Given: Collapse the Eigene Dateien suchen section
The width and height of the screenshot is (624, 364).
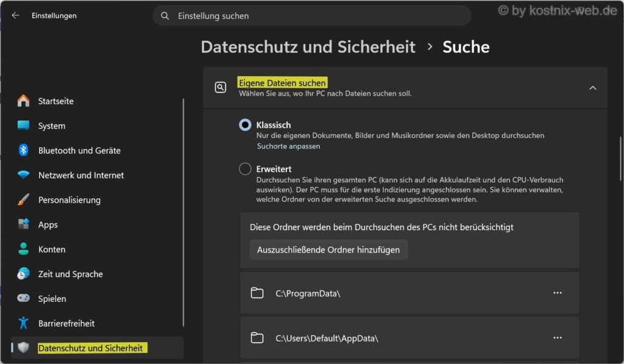Looking at the screenshot, I should pyautogui.click(x=592, y=88).
